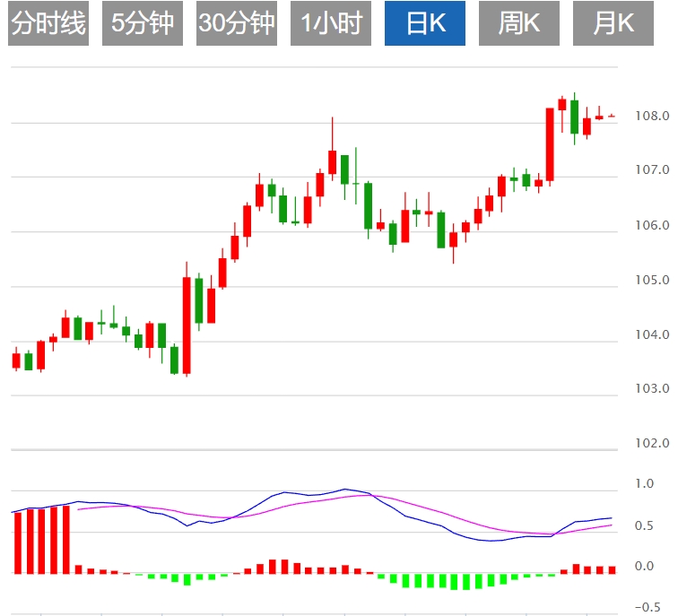678x616 pixels.
Task: Click the 102.0 price axis label
Action: click(x=651, y=444)
